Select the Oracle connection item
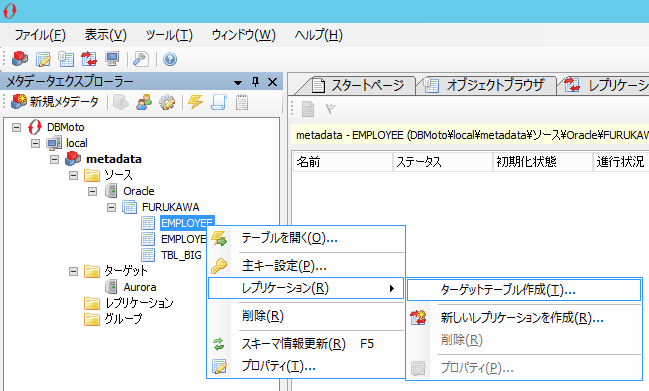Image resolution: width=649 pixels, height=391 pixels. [x=139, y=191]
